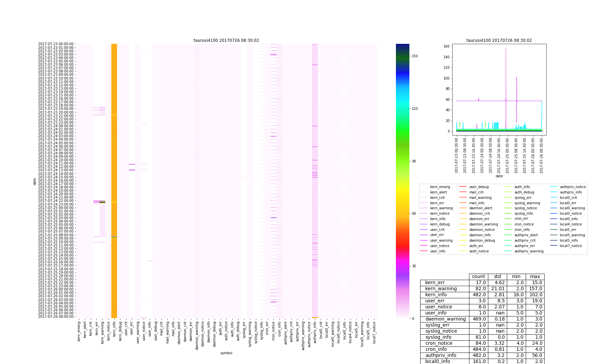This screenshot has width=607, height=364.
Task: Click the local7_notice entry in the legend
Action: 571,246
